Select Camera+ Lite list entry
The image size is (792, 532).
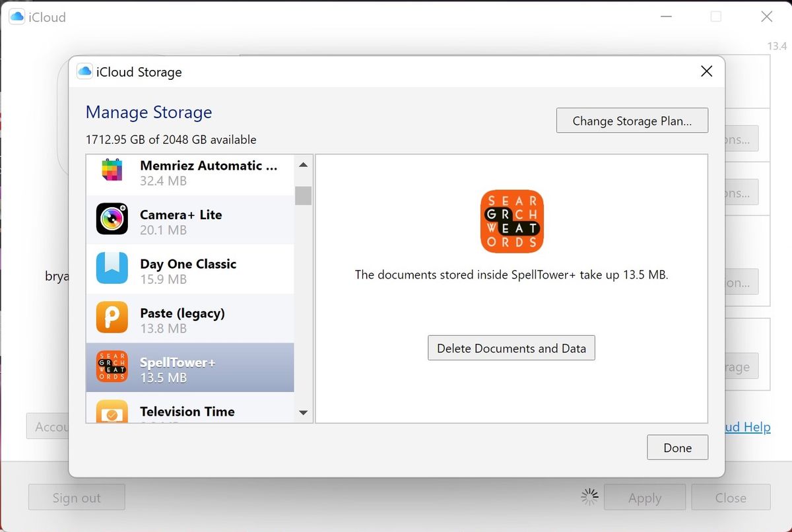point(188,220)
